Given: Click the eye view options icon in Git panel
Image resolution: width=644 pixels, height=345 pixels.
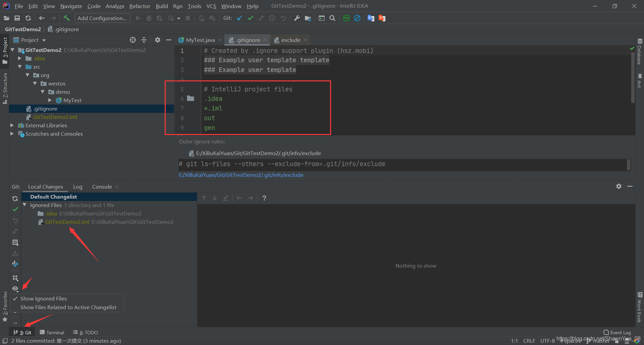Looking at the screenshot, I should tap(15, 288).
